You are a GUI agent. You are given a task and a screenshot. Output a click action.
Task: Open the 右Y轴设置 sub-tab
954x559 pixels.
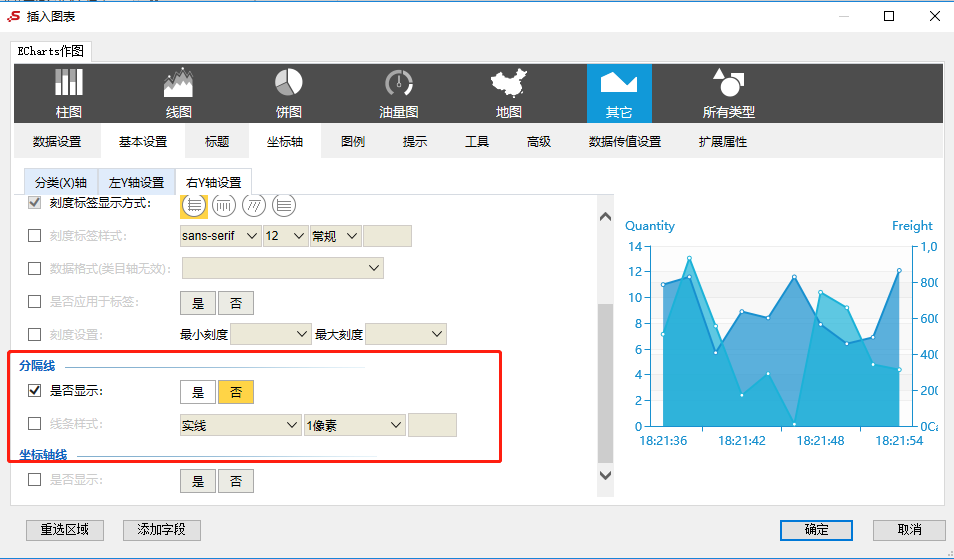214,182
